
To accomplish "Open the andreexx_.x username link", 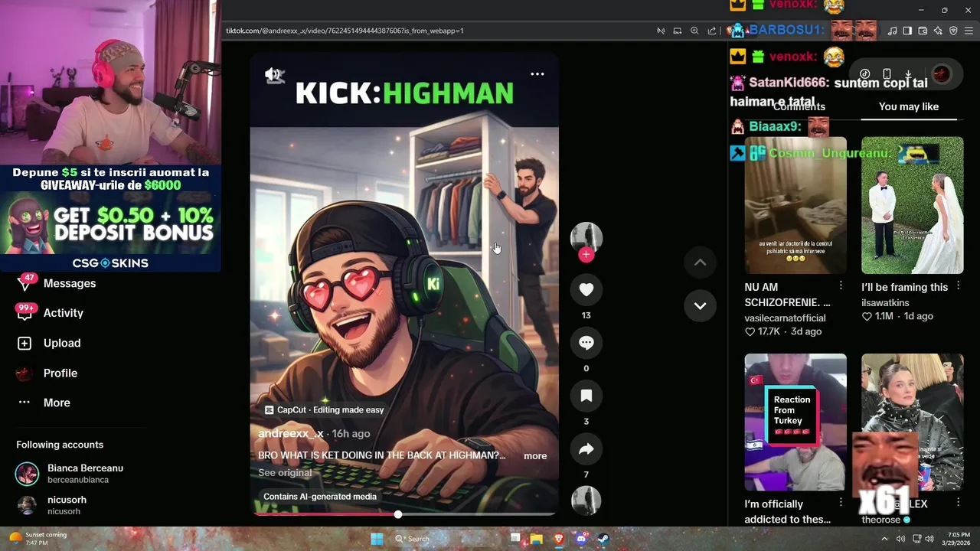I will point(291,433).
